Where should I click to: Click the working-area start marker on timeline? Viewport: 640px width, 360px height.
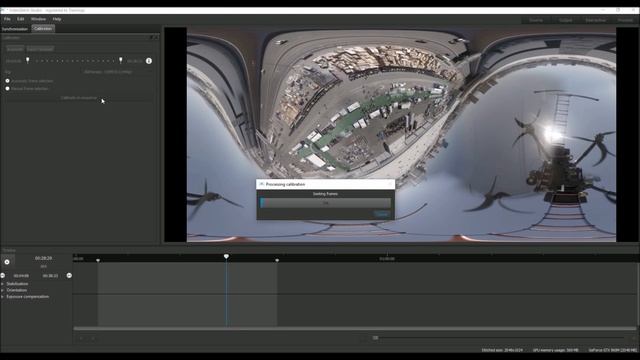[98, 260]
